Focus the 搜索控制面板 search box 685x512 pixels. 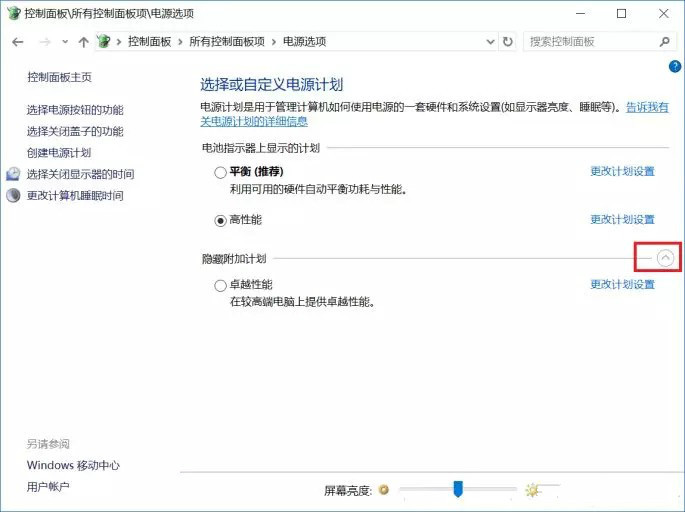[590, 42]
